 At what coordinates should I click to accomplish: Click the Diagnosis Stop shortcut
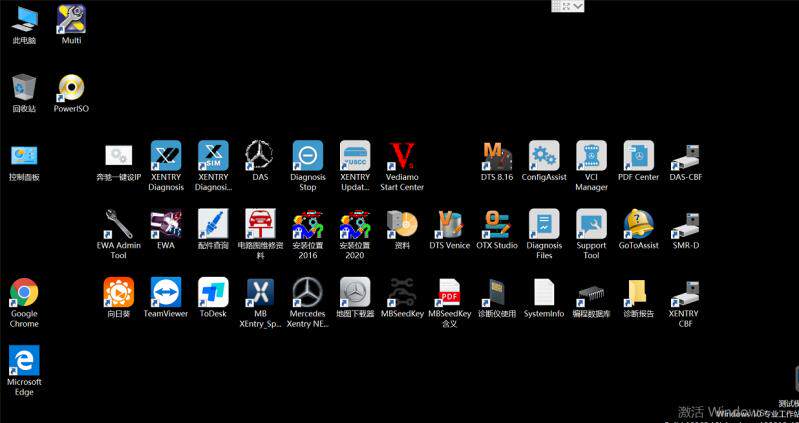[x=308, y=155]
